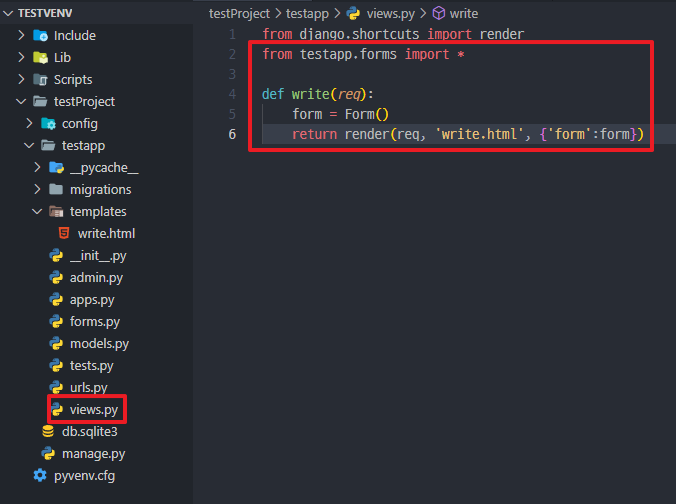Click the Python icon of __init__.py
This screenshot has width=676, height=504.
56,256
